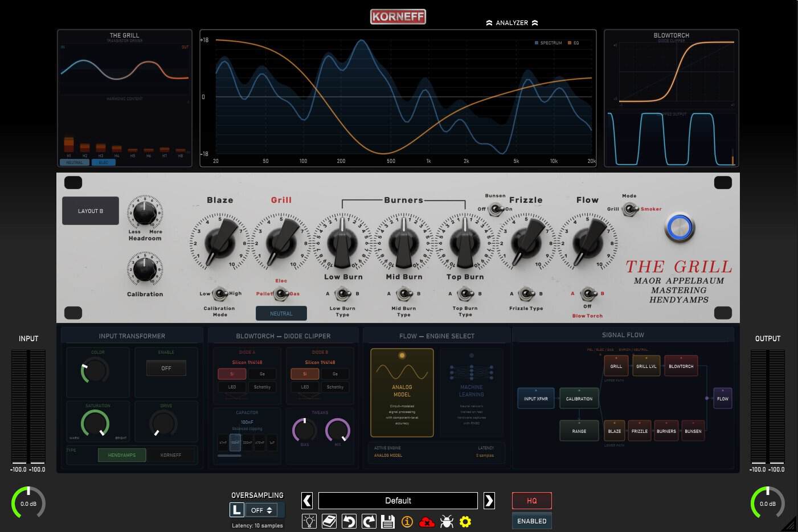Viewport: 798px width, 532px height.
Task: Click the bug report icon
Action: pyautogui.click(x=447, y=521)
